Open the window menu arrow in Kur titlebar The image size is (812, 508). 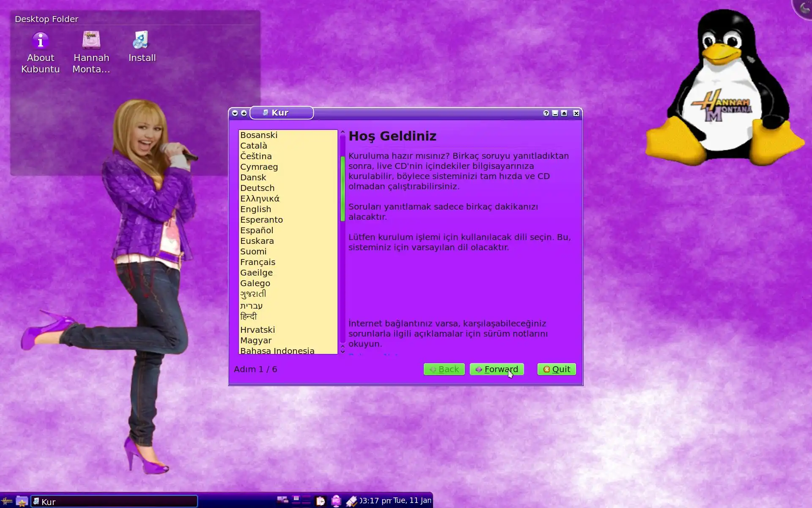coord(235,113)
